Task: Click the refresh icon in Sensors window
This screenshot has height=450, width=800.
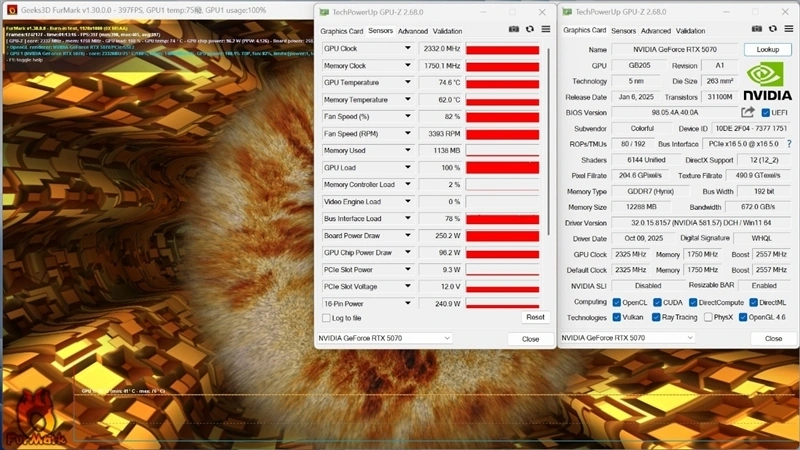Action: pyautogui.click(x=530, y=30)
